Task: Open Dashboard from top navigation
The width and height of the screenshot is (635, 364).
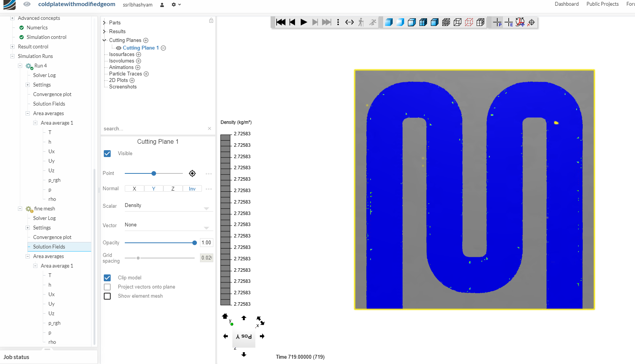Action: coord(566,4)
